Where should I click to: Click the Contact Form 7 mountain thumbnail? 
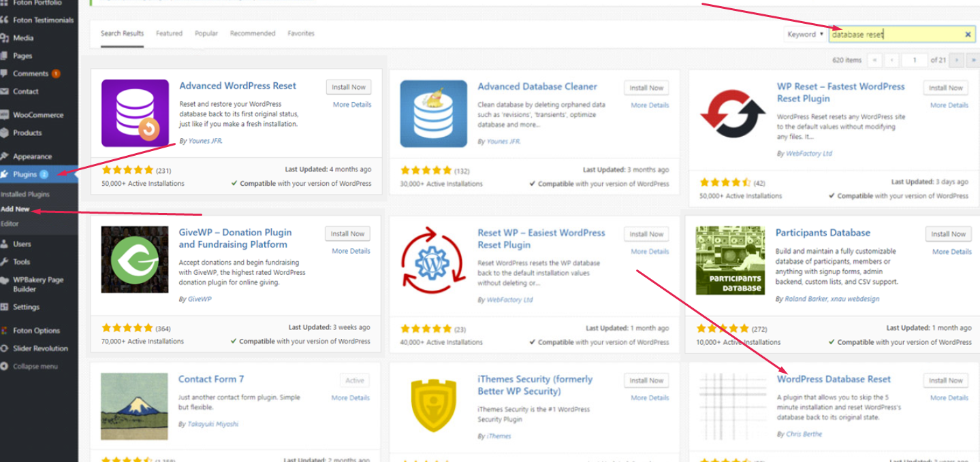(x=134, y=406)
